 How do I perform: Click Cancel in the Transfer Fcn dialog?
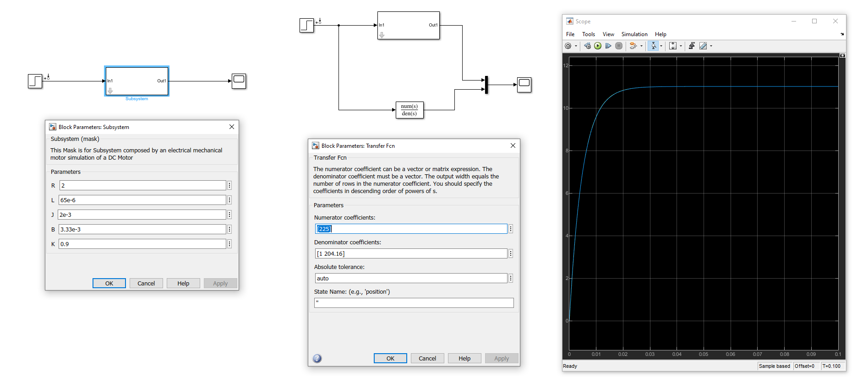point(427,358)
